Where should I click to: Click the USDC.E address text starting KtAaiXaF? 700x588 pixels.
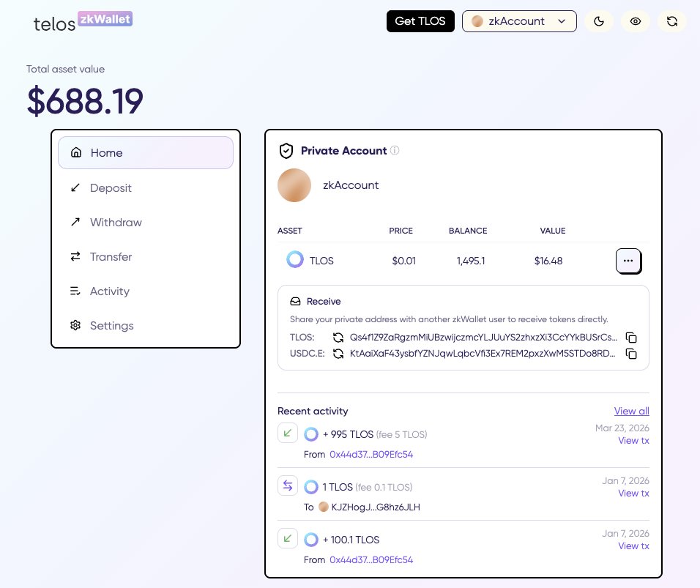(483, 354)
